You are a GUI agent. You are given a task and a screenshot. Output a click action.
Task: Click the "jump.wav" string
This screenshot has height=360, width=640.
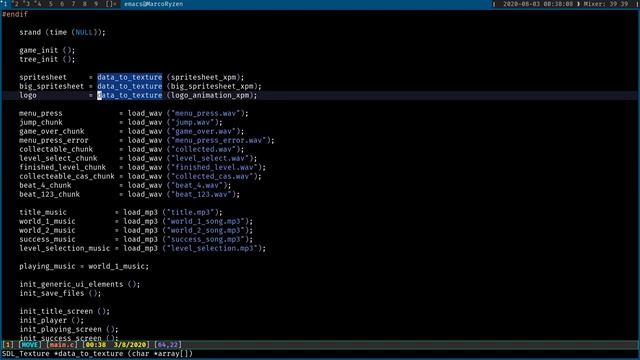point(193,122)
